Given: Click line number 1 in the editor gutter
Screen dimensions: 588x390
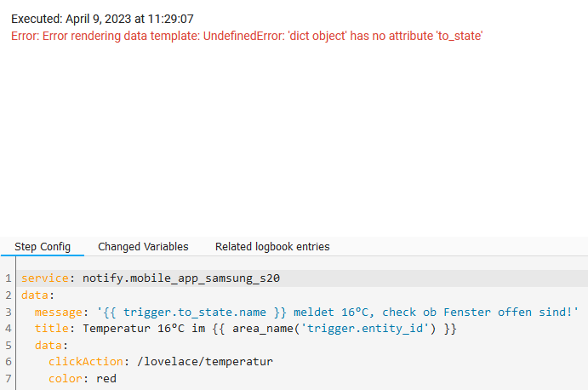Looking at the screenshot, I should point(8,278).
